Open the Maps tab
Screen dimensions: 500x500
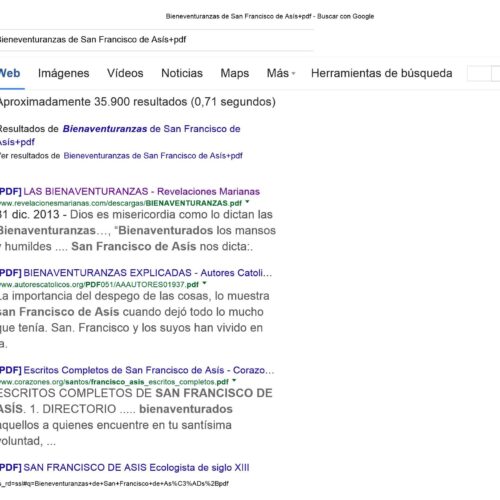[235, 73]
